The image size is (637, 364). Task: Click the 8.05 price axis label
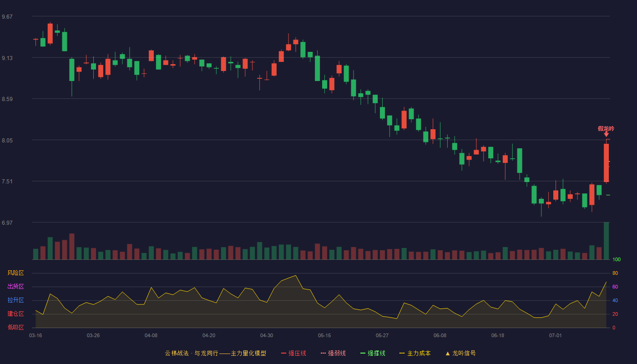pyautogui.click(x=7, y=141)
